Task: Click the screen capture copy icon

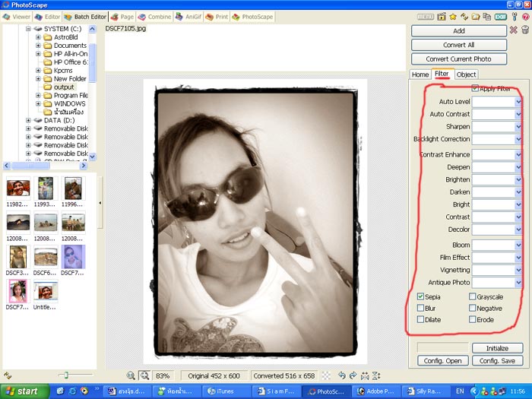Action: [487, 17]
